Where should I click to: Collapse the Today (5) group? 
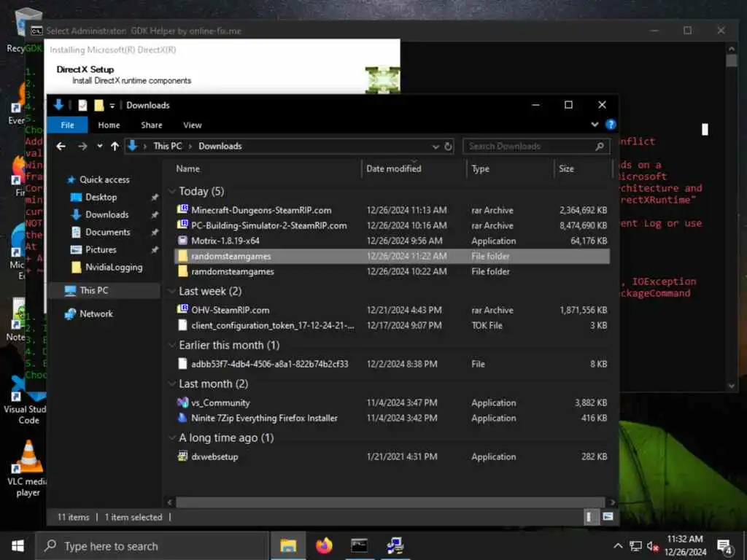tap(171, 192)
